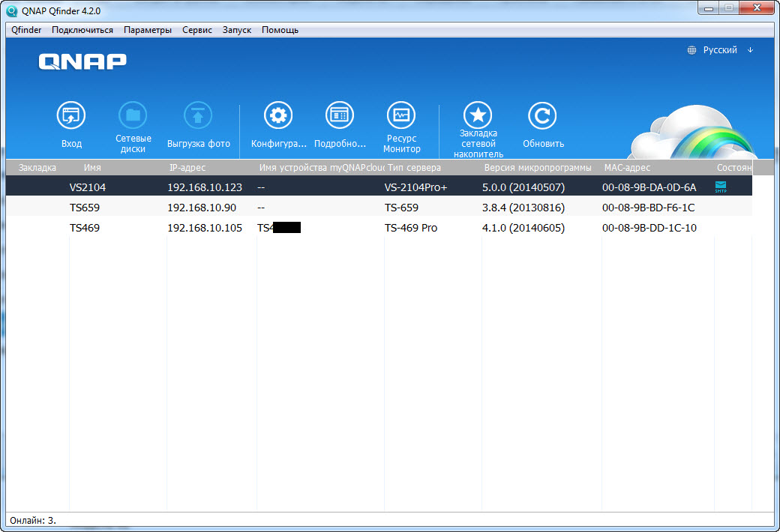Click the Вход login icon
The image size is (780, 532).
[71, 115]
